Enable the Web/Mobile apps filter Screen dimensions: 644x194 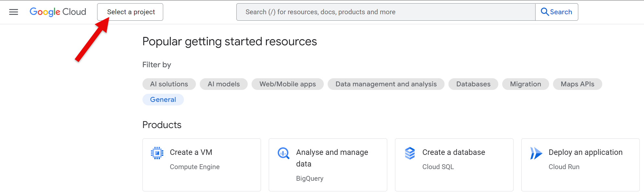(288, 84)
